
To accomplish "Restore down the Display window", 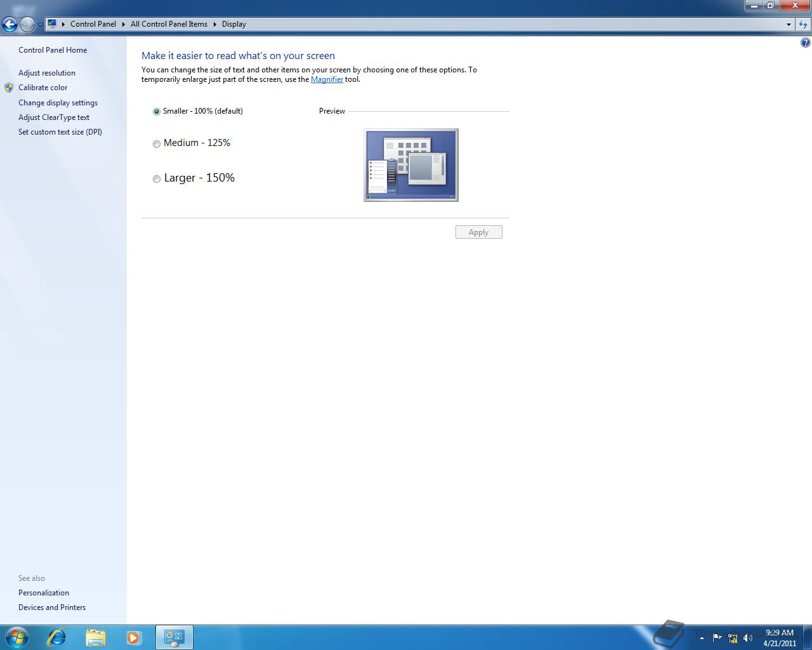I will tap(770, 6).
